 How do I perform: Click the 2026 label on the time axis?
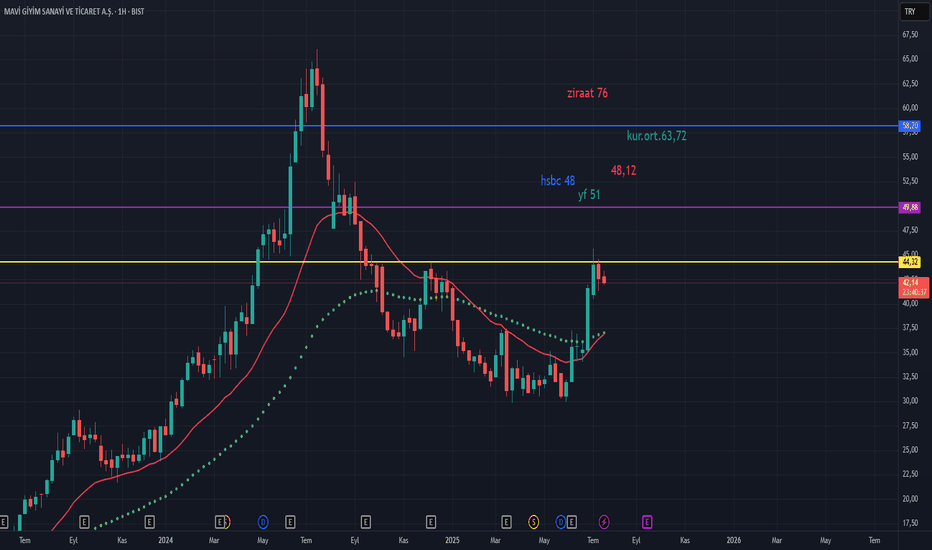[733, 540]
